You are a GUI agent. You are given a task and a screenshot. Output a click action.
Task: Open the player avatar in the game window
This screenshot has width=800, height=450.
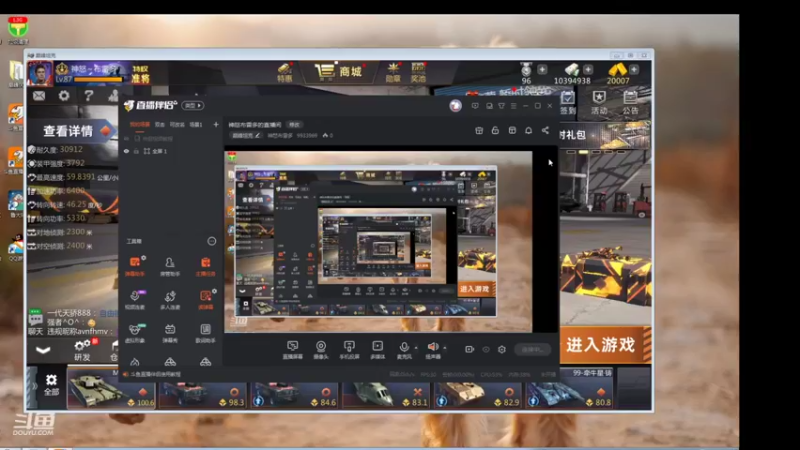[x=40, y=73]
